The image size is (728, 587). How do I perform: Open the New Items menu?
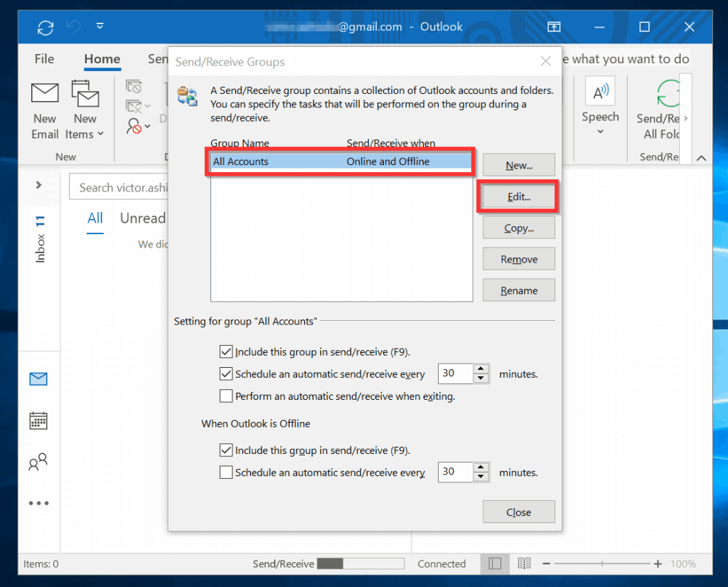85,110
